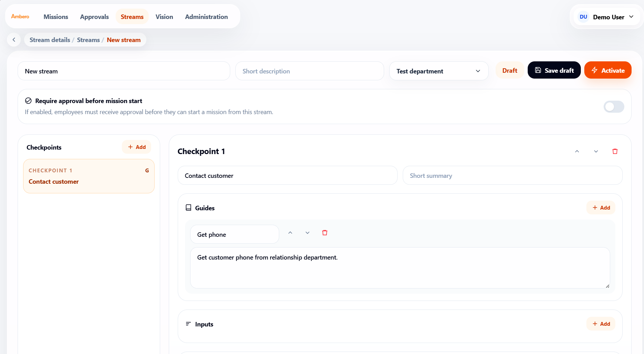Focus the Short summary field

click(513, 175)
